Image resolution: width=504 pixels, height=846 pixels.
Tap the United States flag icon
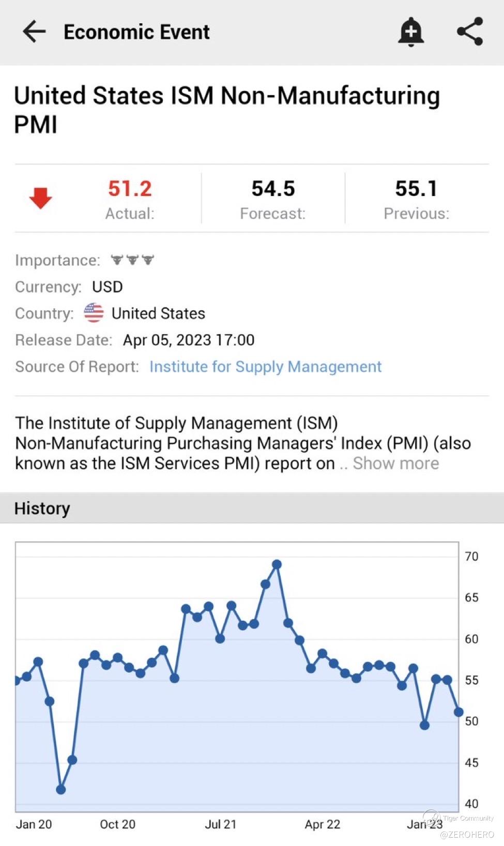(94, 313)
